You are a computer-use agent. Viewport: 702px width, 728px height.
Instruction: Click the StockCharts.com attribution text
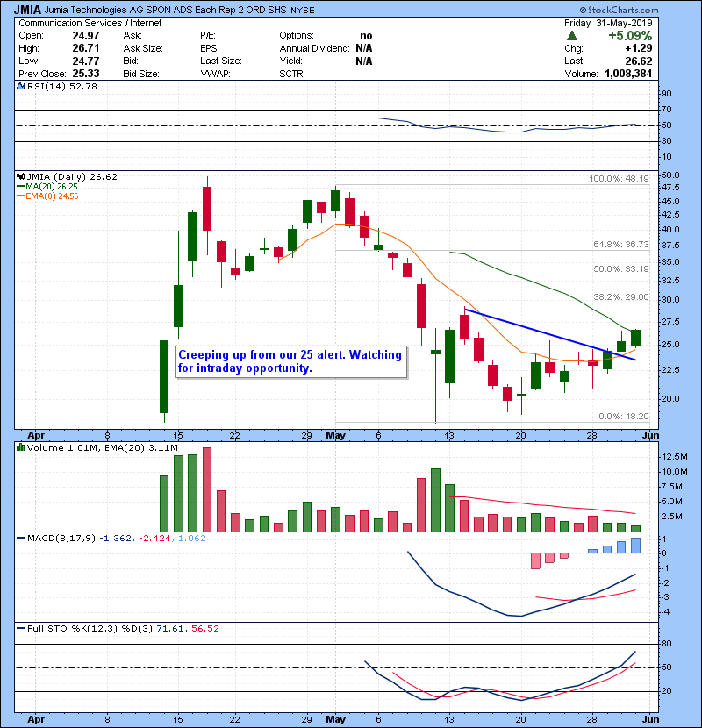(x=619, y=10)
